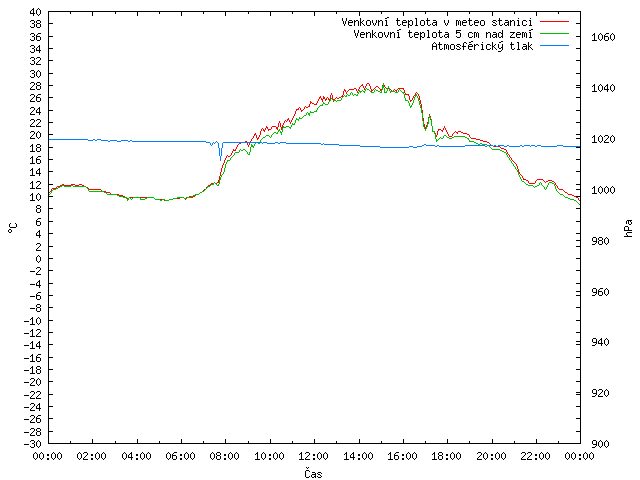Click the red line sample in legend
This screenshot has height=480, width=640.
click(x=554, y=21)
